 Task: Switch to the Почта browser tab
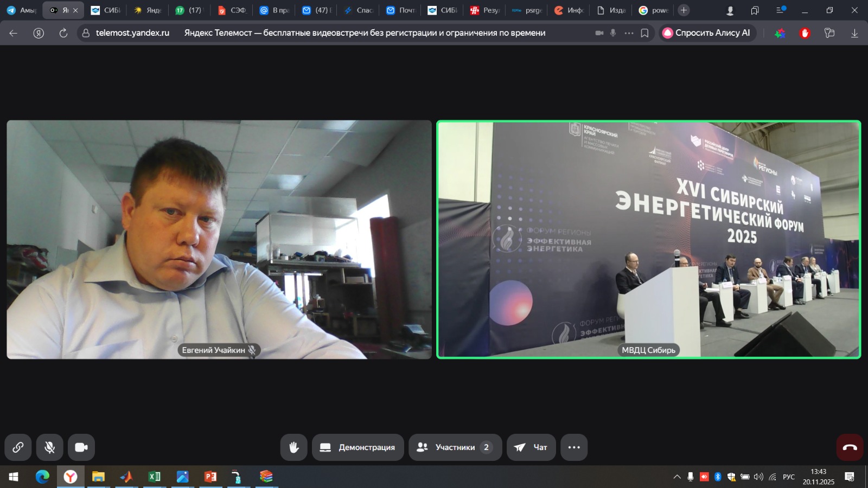pos(401,10)
